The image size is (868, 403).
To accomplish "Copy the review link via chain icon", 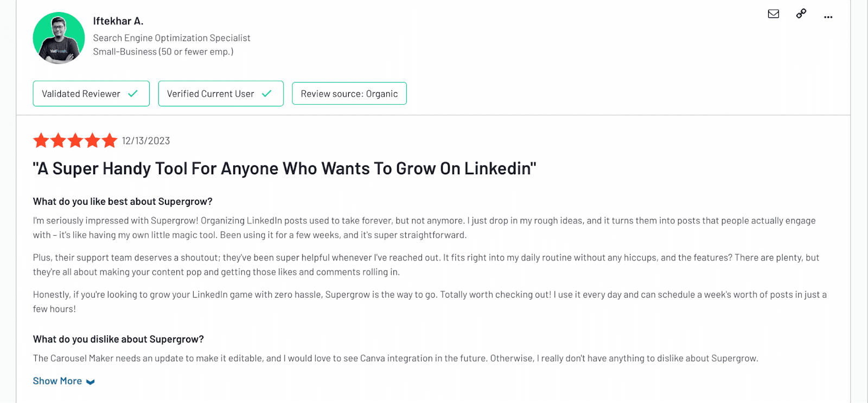I will [x=801, y=14].
